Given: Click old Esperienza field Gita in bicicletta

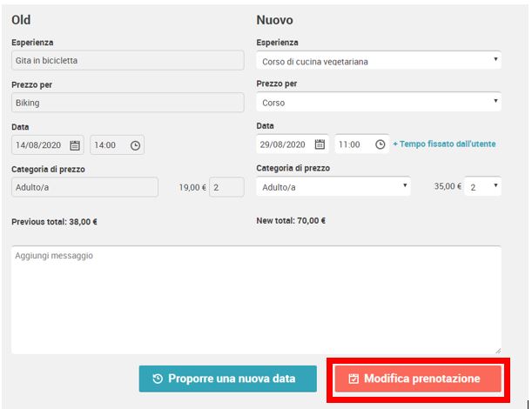Looking at the screenshot, I should click(128, 61).
